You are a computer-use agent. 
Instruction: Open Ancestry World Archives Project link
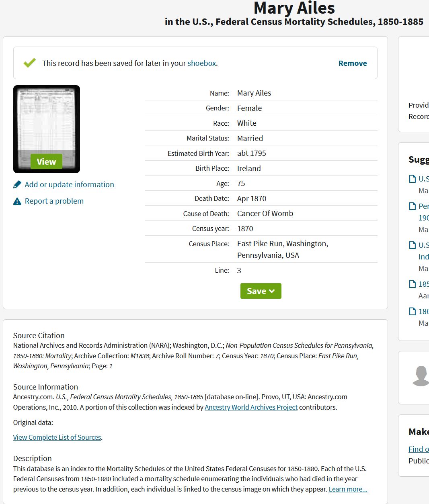251,407
